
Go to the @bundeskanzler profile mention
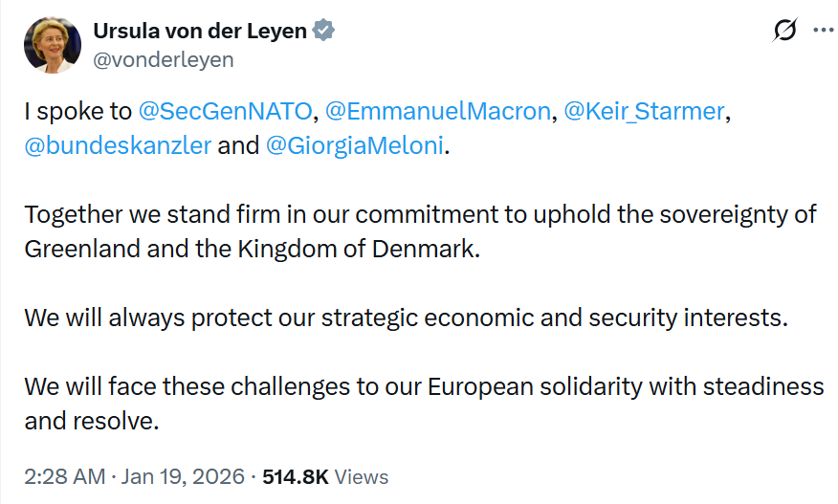pyautogui.click(x=118, y=147)
